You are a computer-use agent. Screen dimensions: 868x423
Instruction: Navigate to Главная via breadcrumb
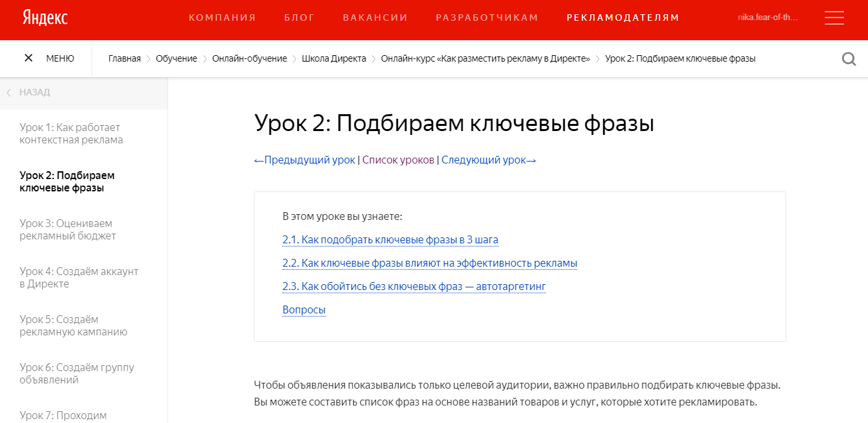point(124,58)
